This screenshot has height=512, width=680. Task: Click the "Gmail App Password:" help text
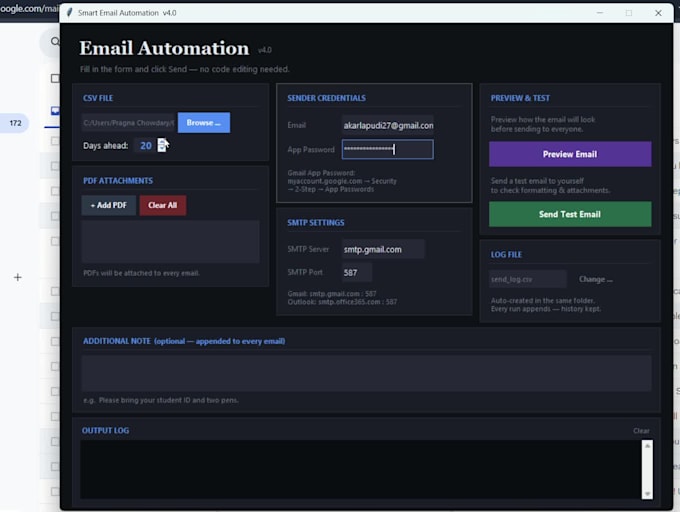click(x=321, y=173)
